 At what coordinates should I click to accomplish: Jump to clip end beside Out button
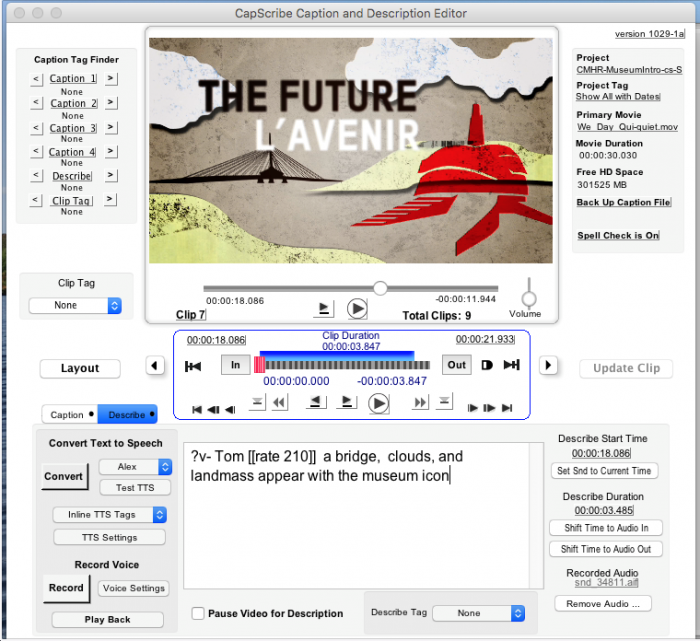(x=512, y=365)
